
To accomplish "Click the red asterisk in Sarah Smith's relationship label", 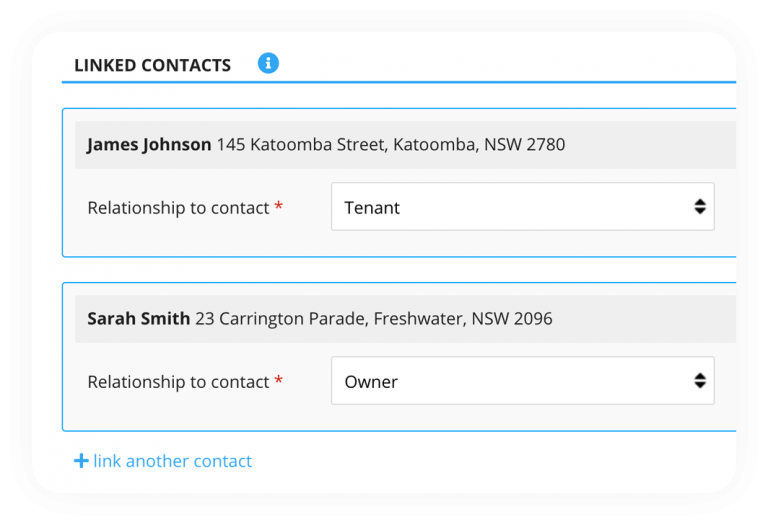I will pyautogui.click(x=279, y=381).
